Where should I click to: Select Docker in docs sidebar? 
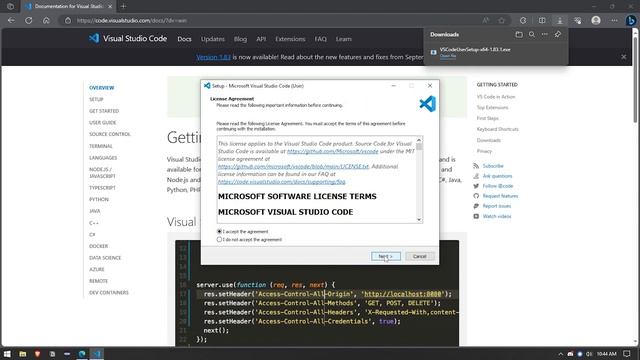coord(98,246)
